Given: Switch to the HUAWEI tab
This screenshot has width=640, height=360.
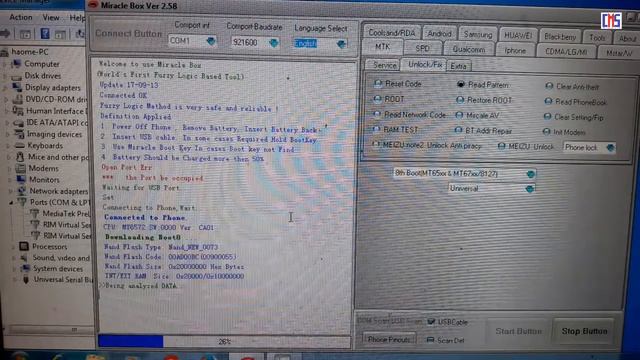Looking at the screenshot, I should (518, 36).
